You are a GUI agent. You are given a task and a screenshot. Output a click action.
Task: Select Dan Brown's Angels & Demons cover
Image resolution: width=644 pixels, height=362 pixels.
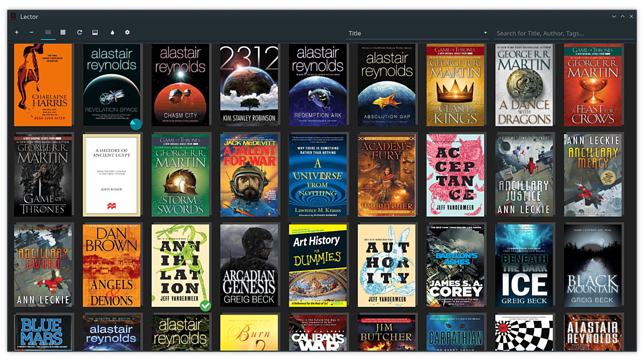coord(111,266)
